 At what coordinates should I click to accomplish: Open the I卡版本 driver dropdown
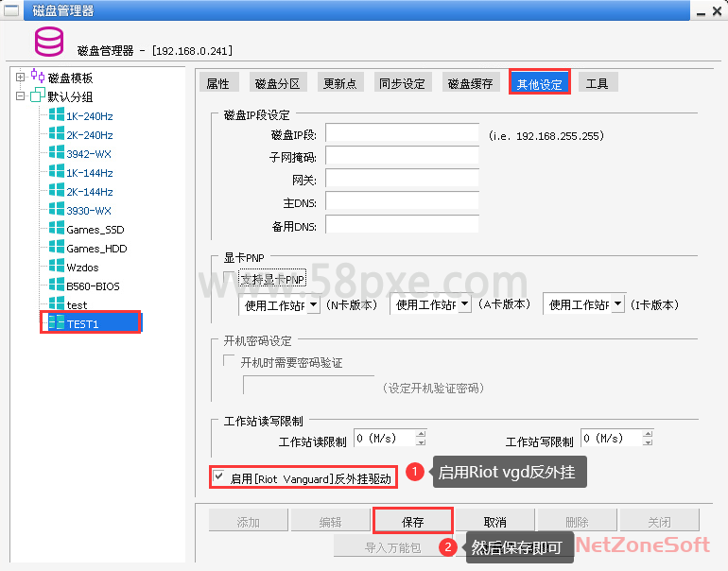tap(617, 304)
